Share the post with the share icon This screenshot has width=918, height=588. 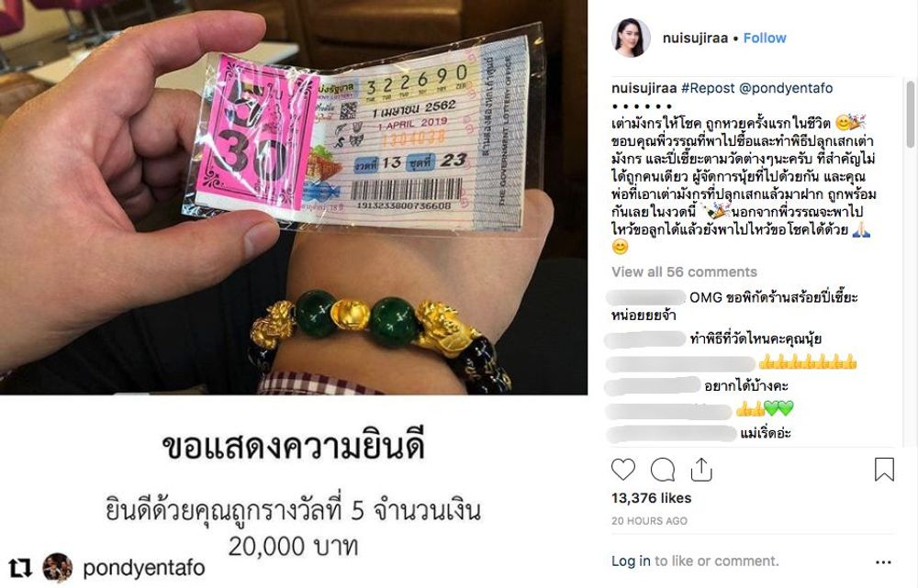pos(701,470)
